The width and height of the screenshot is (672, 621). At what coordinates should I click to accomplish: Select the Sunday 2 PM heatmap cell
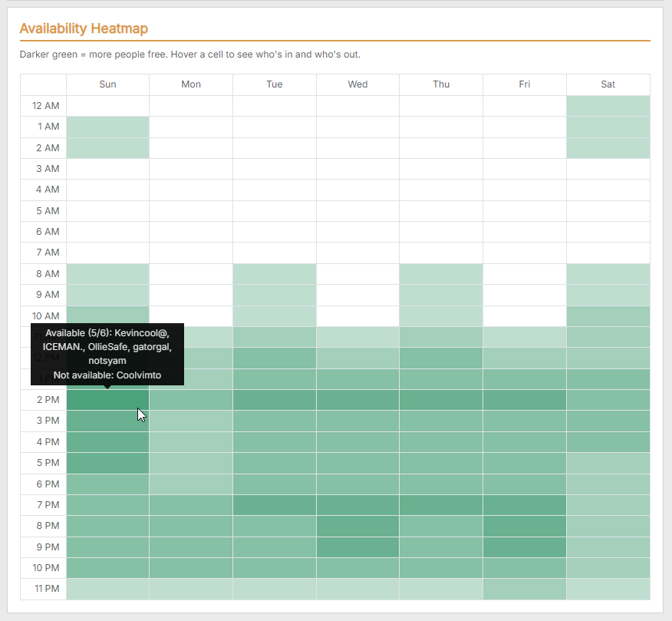[107, 400]
